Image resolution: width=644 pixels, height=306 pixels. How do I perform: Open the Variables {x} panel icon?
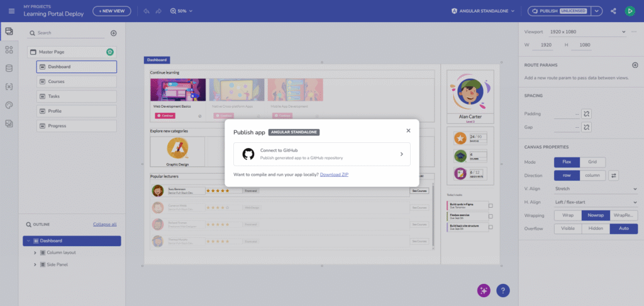(9, 87)
